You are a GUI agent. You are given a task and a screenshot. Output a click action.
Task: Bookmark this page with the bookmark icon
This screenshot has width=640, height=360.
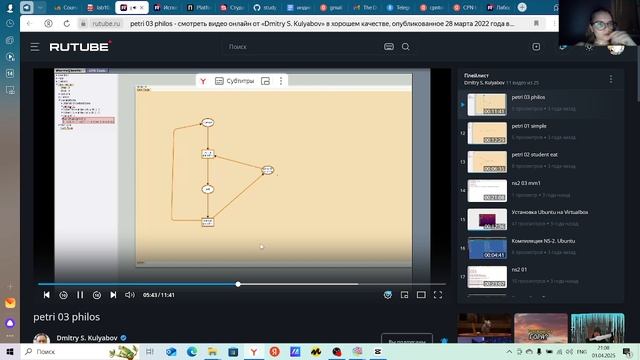(x=536, y=23)
